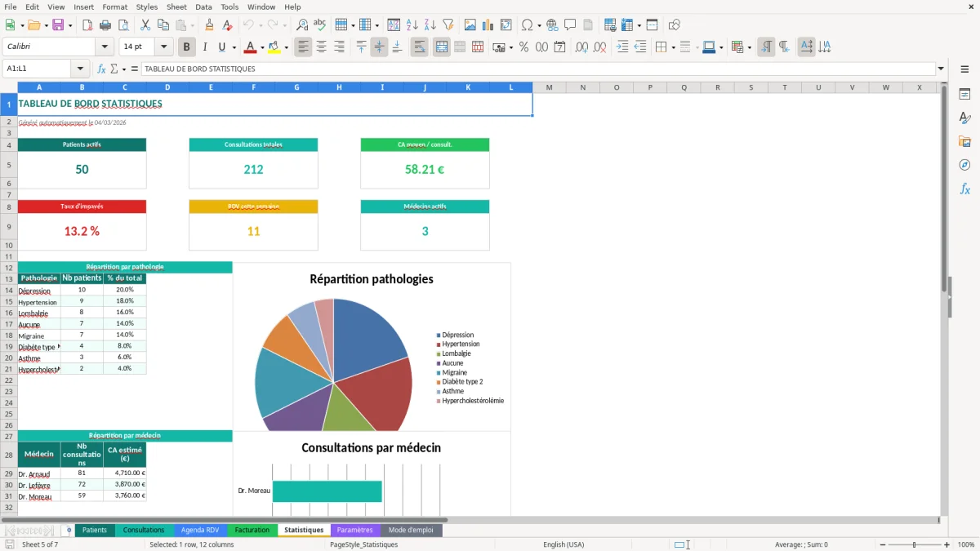This screenshot has height=551, width=980.
Task: Click the Save document icon
Action: coord(58,25)
